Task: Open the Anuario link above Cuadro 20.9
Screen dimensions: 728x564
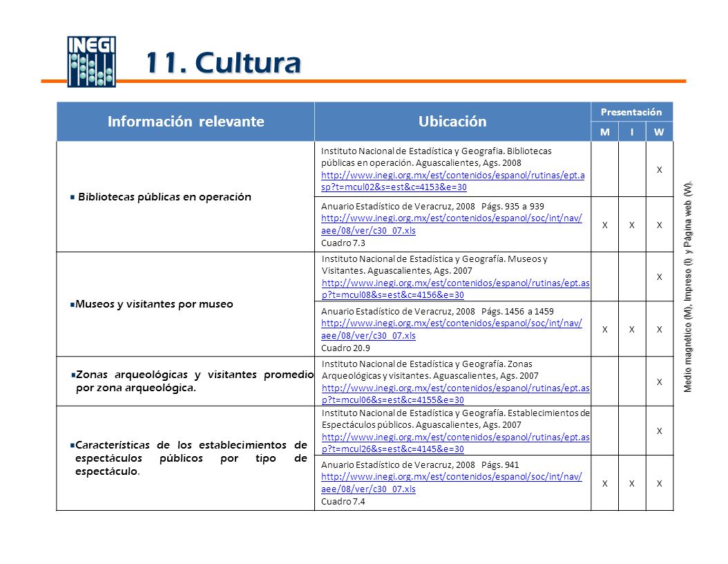Action: 451,329
